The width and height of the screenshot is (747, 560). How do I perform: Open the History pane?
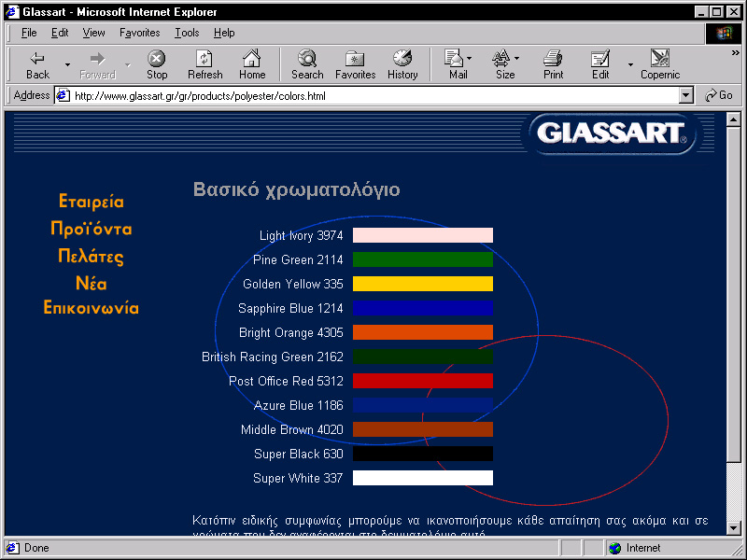click(x=402, y=64)
